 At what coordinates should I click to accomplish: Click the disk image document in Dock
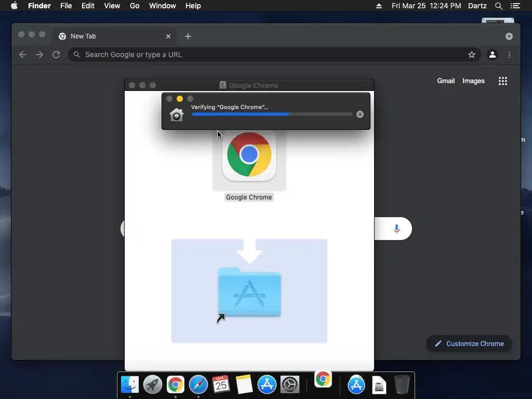click(x=379, y=385)
